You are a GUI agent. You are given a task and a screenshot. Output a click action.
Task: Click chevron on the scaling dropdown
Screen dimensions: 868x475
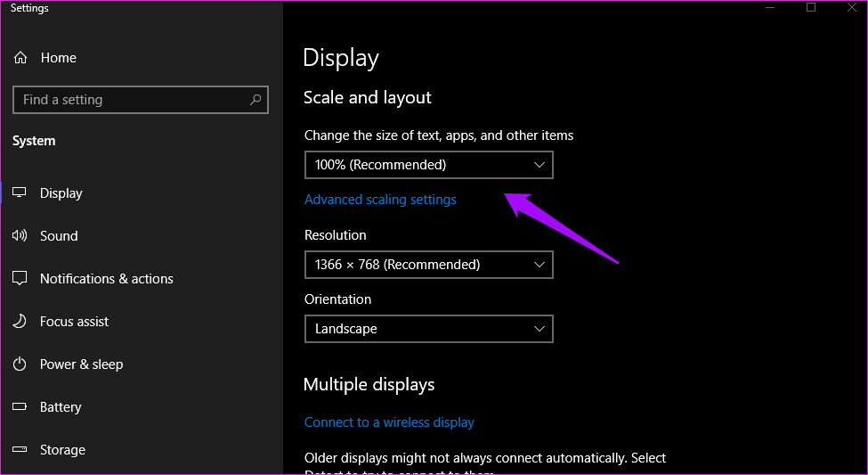539,165
